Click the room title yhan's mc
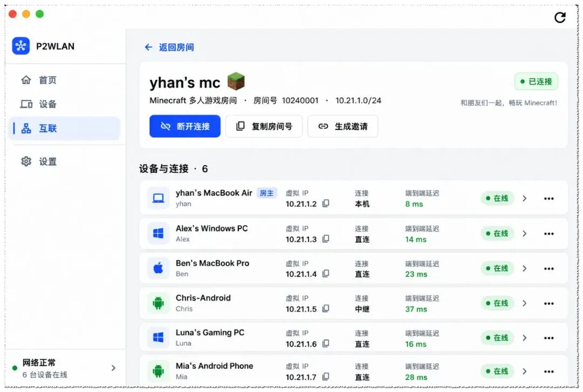The width and height of the screenshot is (583, 392). (185, 83)
